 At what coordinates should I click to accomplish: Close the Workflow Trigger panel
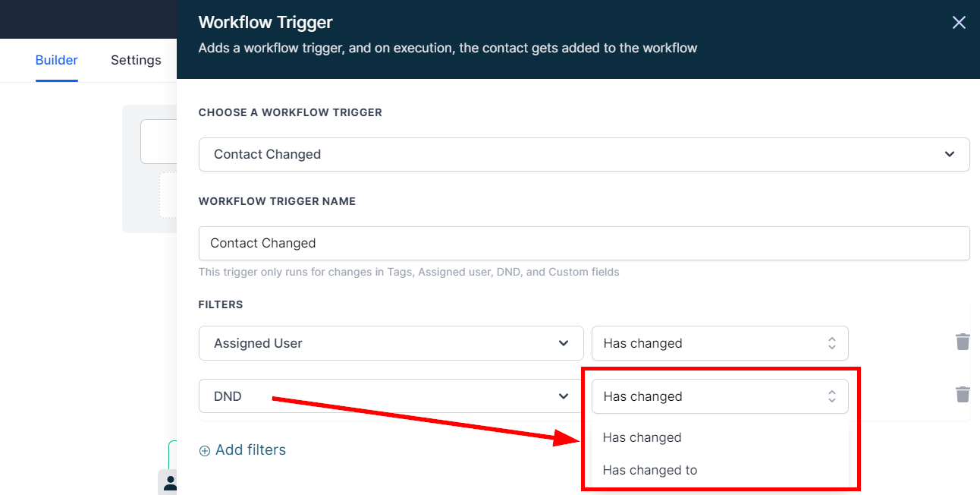tap(959, 23)
